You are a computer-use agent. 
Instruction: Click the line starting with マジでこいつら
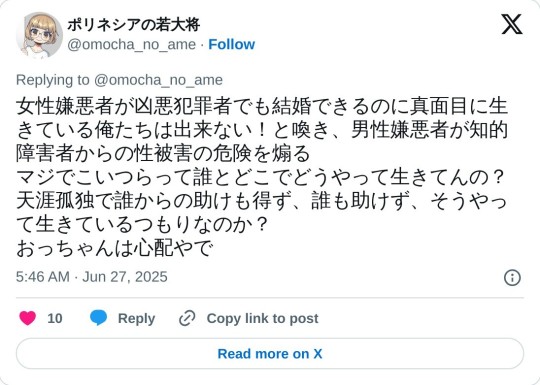click(260, 177)
